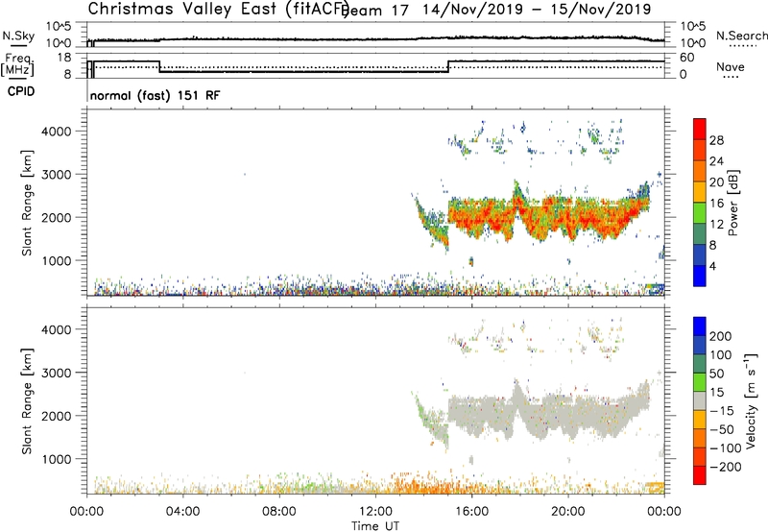Click the "-200" value on velocity scale
The image size is (768, 532).
[x=724, y=467]
